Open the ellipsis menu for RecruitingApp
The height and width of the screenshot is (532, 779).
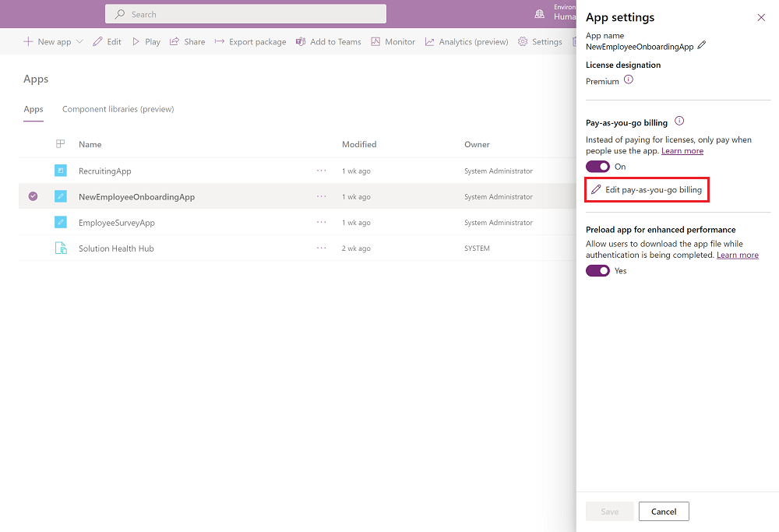coord(321,171)
